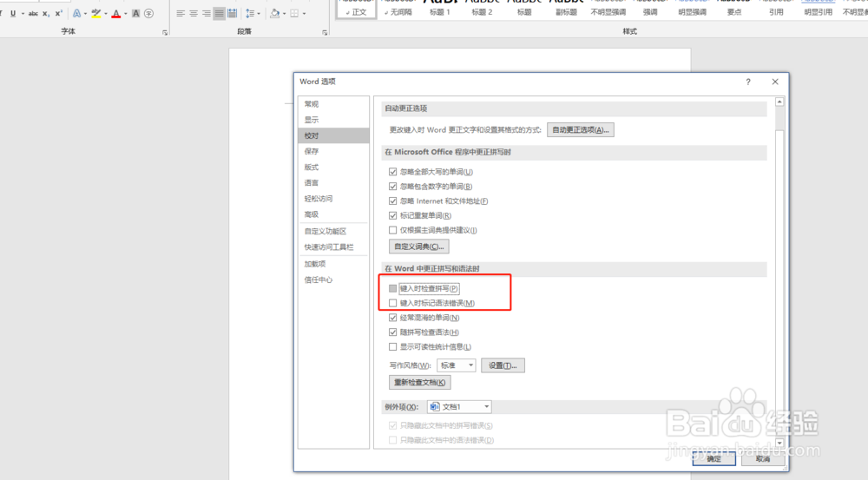
Task: Expand the shading color dropdown arrow
Action: click(284, 13)
